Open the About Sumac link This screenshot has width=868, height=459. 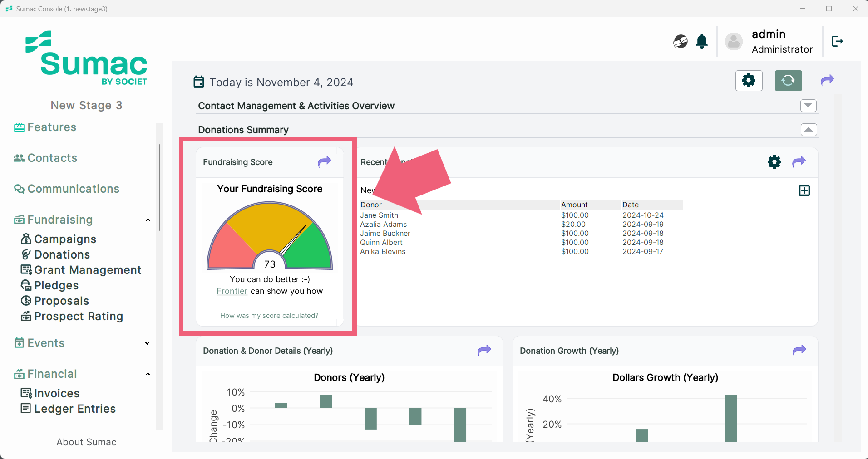(x=86, y=442)
